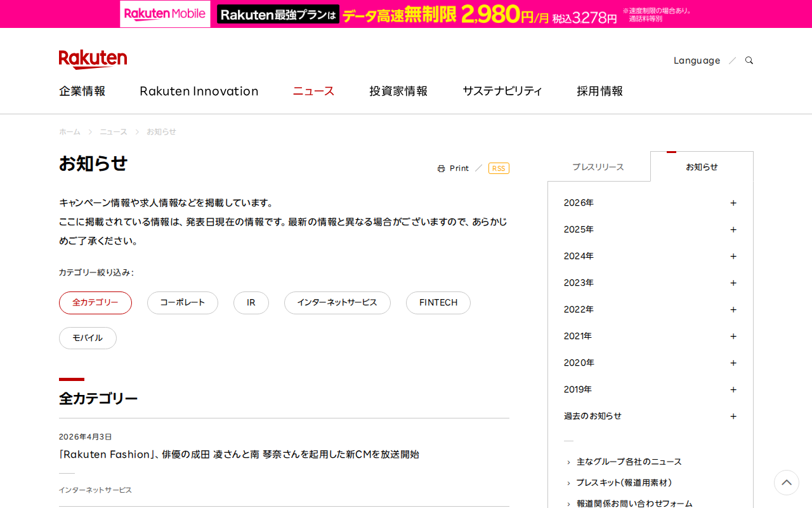
Task: Open the 投資家情報 navigation menu
Action: 398,91
